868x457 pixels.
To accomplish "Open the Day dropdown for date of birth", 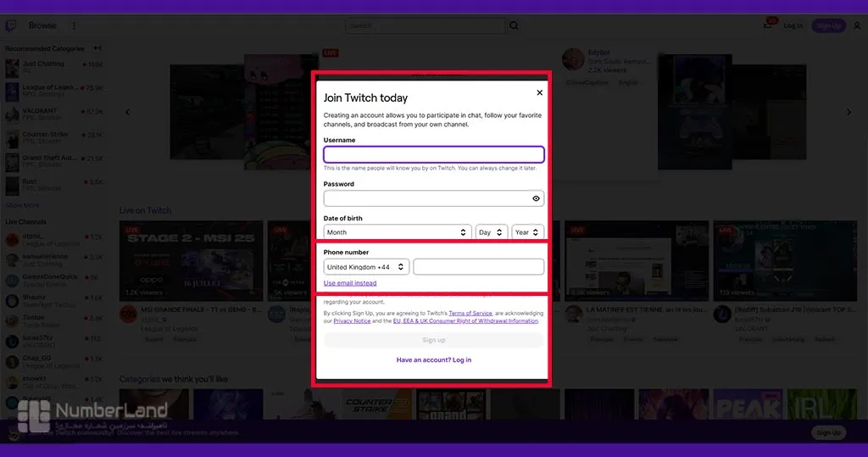I will pos(491,232).
